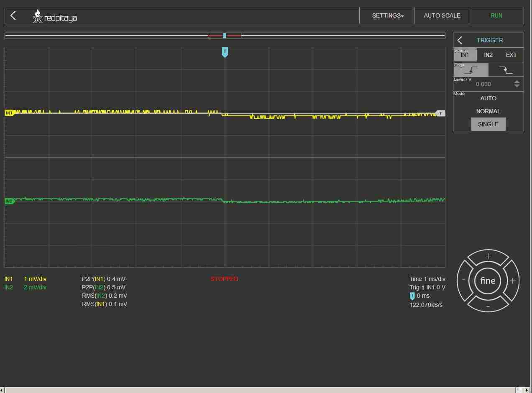
Task: Select rising edge trigger icon
Action: point(471,70)
